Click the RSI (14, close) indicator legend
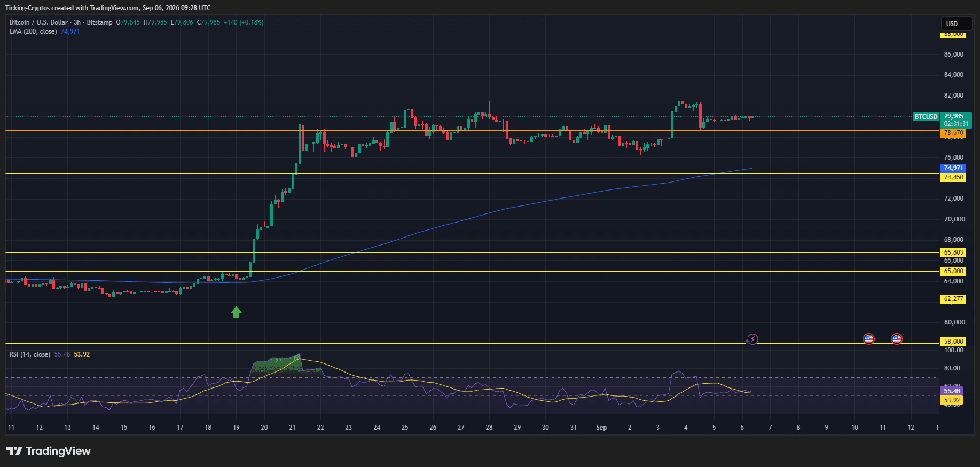 (30, 354)
